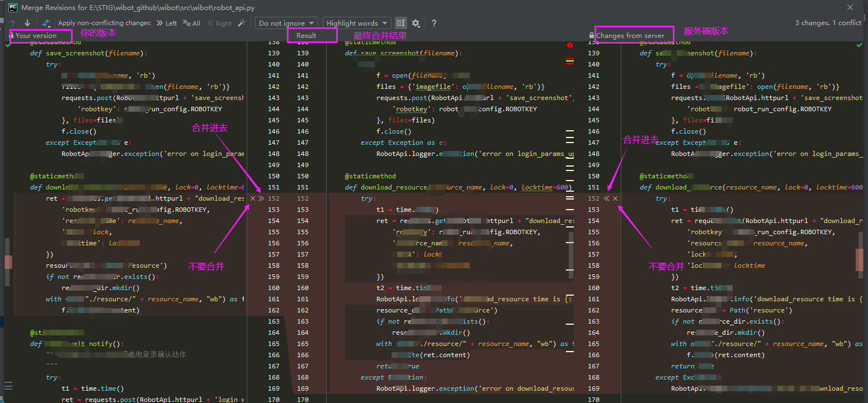Jump to the next difference arrow
868x403 pixels.
pos(27,23)
